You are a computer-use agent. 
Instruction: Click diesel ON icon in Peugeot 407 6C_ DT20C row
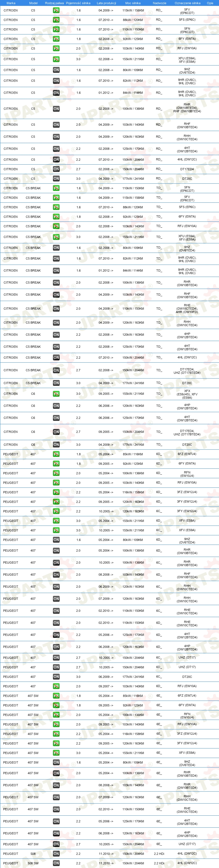[56, 676]
